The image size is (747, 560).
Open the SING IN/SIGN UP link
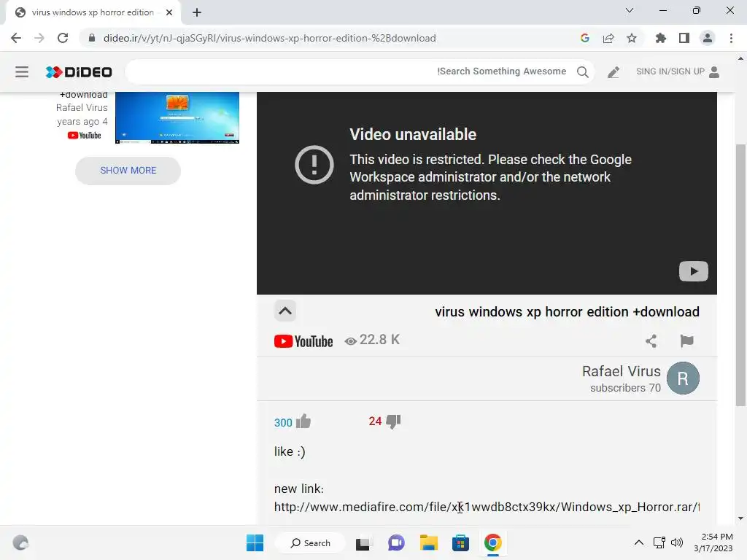point(678,71)
